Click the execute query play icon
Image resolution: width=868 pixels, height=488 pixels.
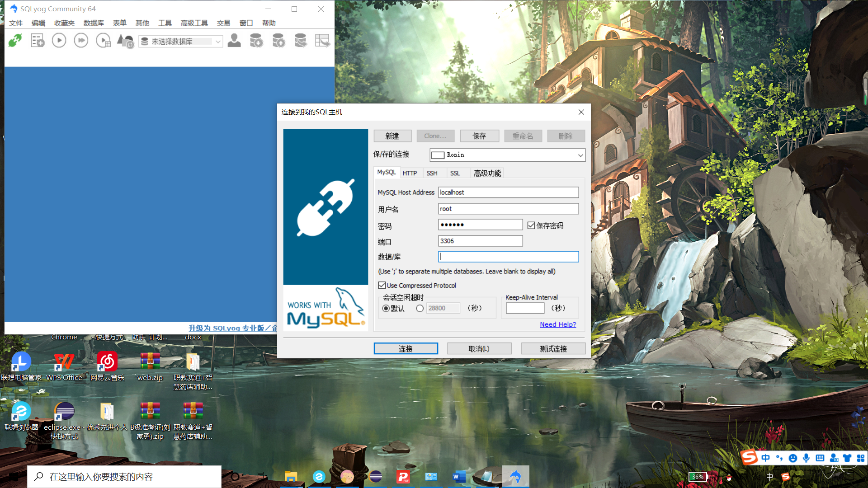click(59, 41)
